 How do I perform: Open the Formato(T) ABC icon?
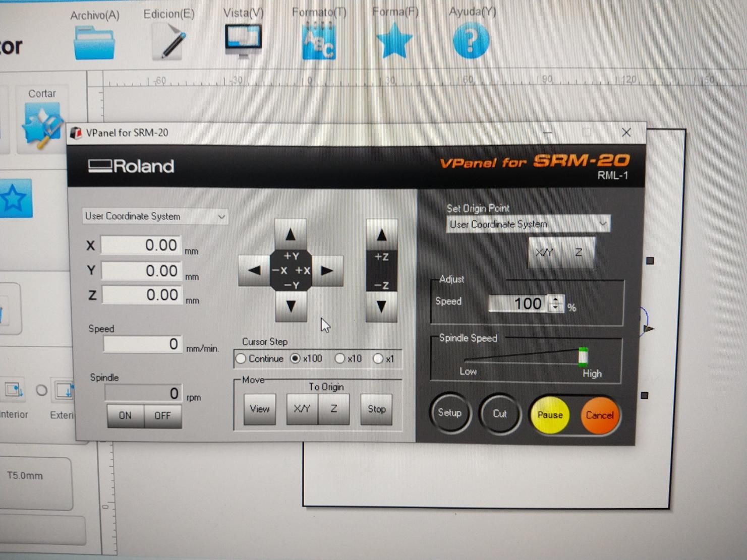pos(319,41)
